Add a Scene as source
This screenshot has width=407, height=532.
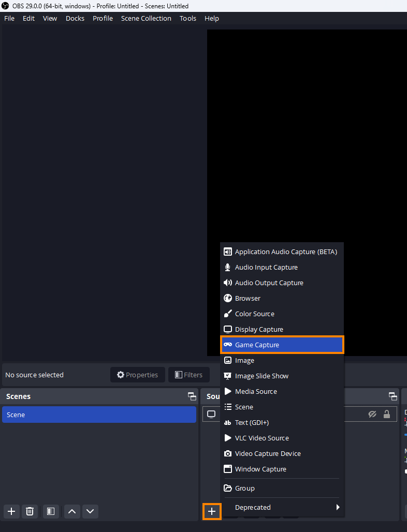click(282, 407)
